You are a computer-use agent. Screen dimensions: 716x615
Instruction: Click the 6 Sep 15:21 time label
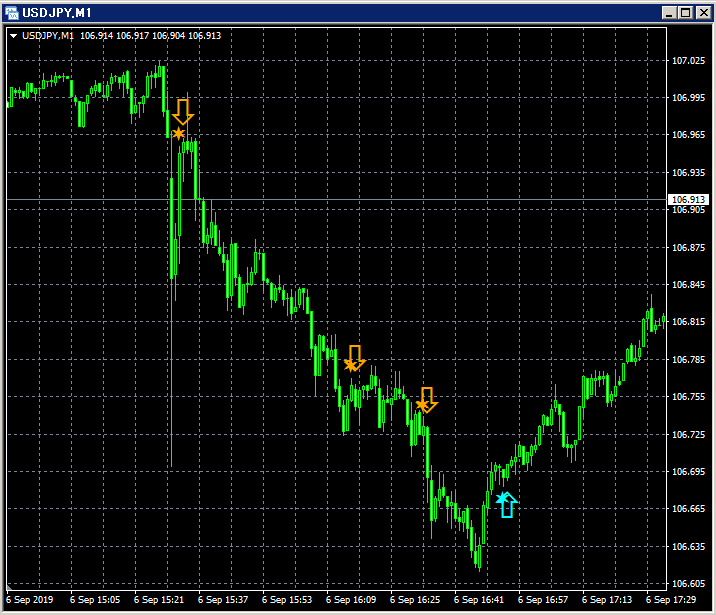click(158, 599)
